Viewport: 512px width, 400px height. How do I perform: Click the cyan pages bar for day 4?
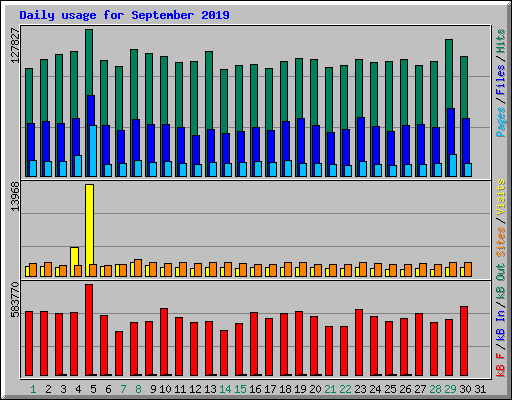(78, 166)
